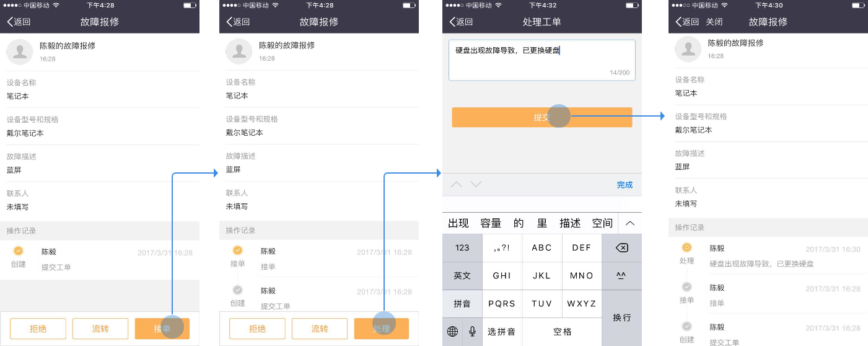Tap 戴尔笔记本 value in first screen
The height and width of the screenshot is (346, 868).
[25, 133]
